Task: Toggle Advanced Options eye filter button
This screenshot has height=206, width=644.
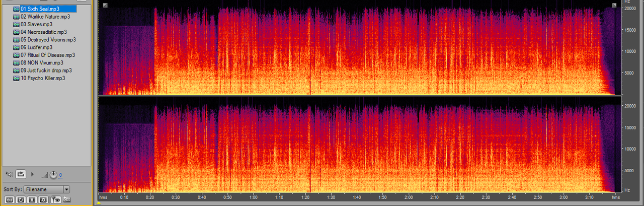Action: 56,200
